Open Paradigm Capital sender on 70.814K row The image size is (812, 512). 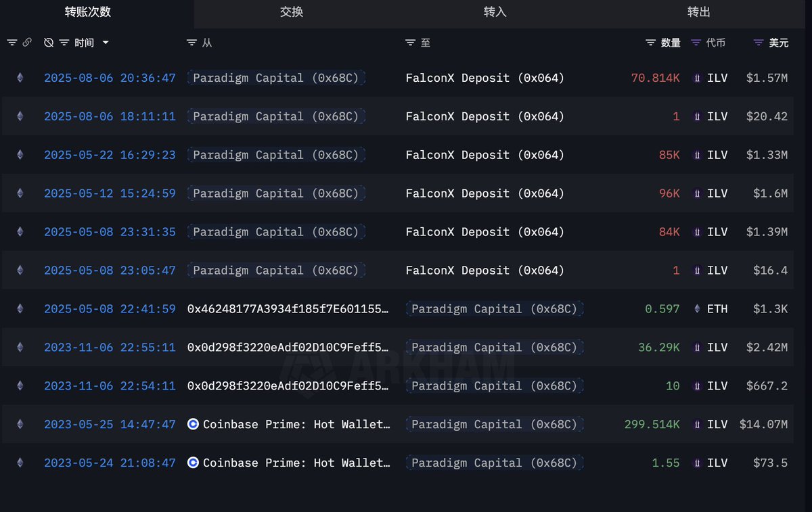pyautogui.click(x=276, y=78)
